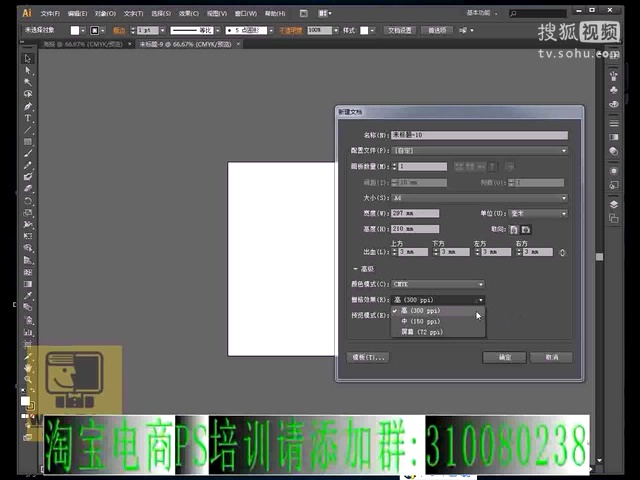Open the opacity 100% dropdown arrow
Image resolution: width=640 pixels, height=480 pixels.
[336, 30]
